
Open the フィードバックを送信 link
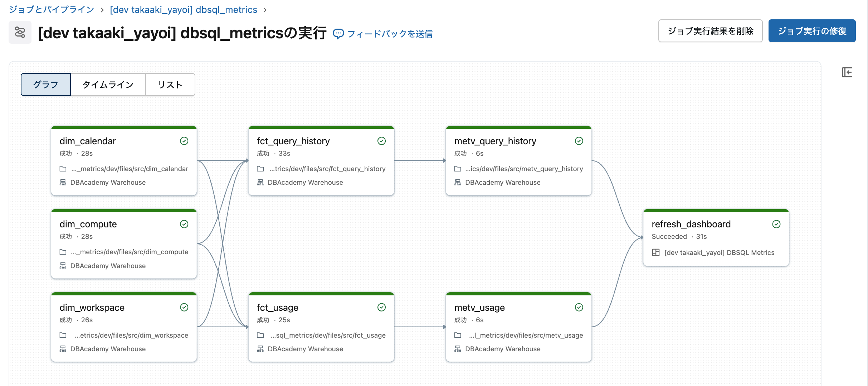pyautogui.click(x=390, y=34)
